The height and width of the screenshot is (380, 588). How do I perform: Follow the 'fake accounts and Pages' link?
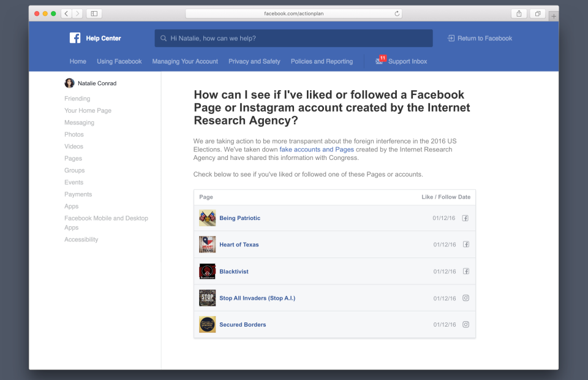pos(317,150)
